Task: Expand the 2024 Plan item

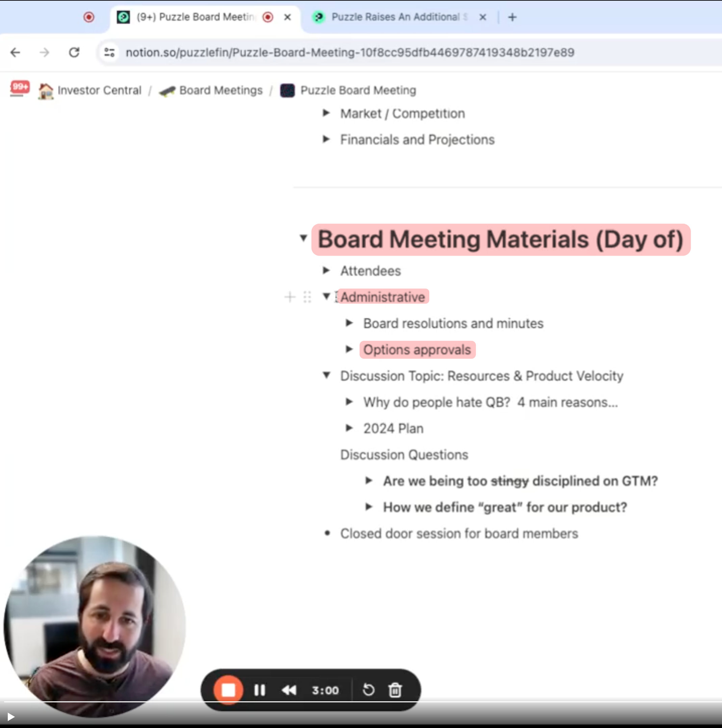Action: pos(349,428)
